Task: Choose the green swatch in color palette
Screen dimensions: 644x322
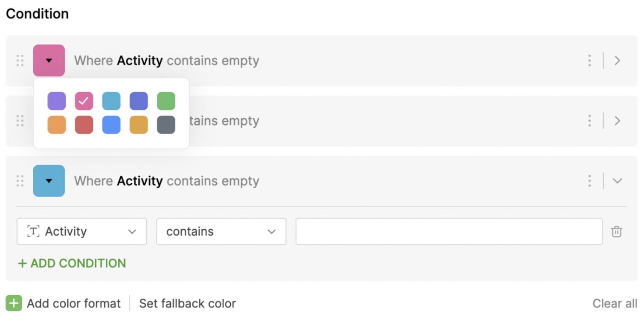Action: 166,101
